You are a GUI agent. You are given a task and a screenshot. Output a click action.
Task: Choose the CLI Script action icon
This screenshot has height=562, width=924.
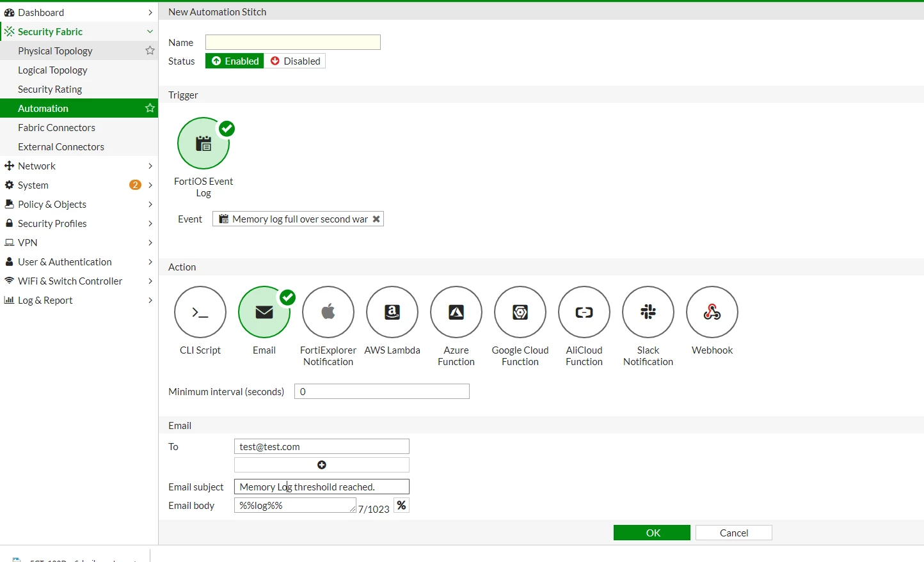[x=200, y=312]
